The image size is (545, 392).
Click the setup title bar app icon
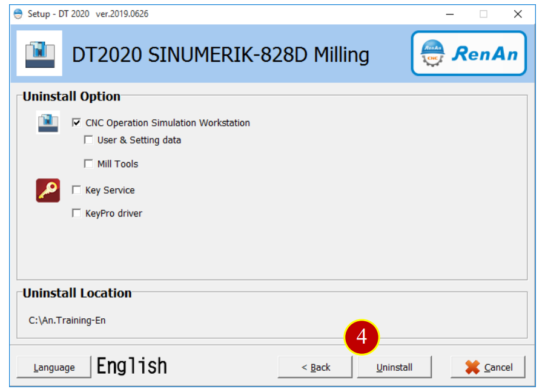[18, 14]
